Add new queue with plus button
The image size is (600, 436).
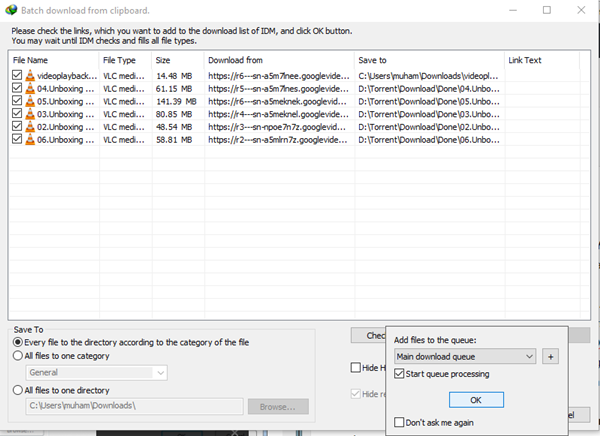click(x=551, y=355)
